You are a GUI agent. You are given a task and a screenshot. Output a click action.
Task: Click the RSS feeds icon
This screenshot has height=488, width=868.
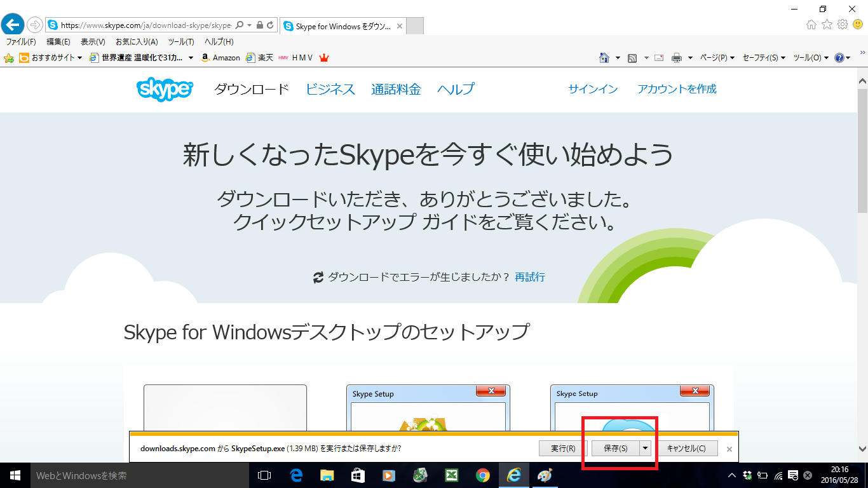pos(632,58)
